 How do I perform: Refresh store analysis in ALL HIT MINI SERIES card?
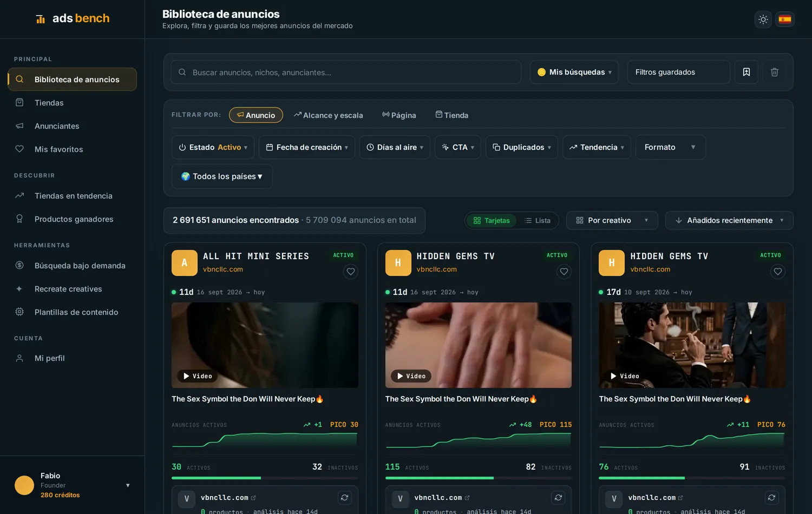[x=345, y=498]
